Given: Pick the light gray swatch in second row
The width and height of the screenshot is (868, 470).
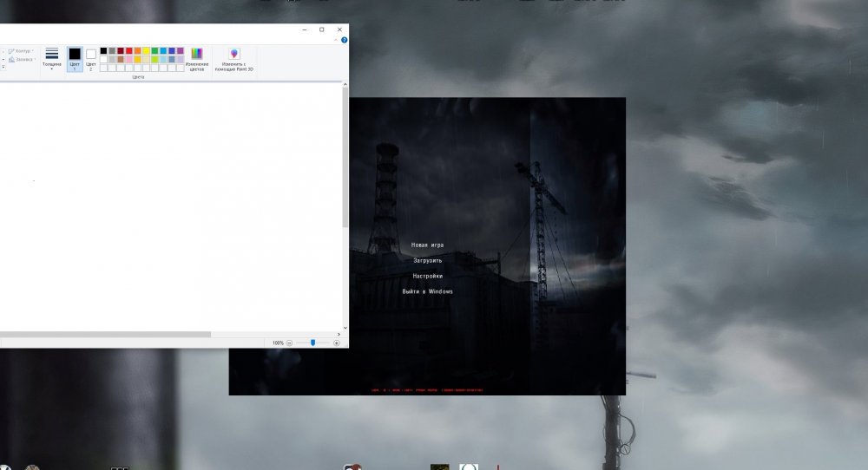Looking at the screenshot, I should point(112,59).
